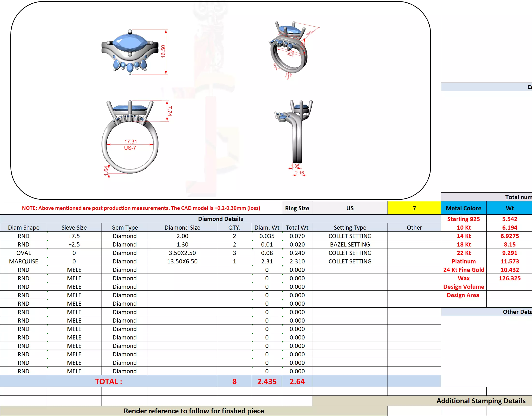
Task: Select the Diamond Details header row
Action: [x=220, y=219]
